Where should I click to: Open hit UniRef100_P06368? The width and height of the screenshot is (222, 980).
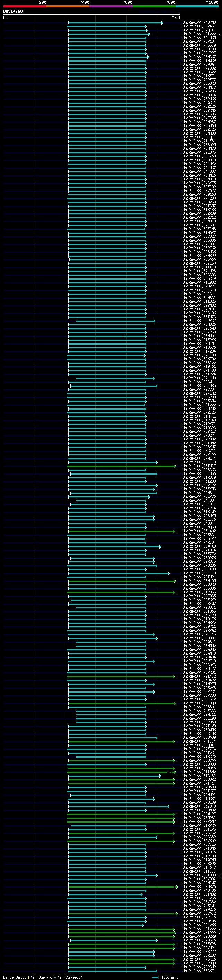[199, 125]
